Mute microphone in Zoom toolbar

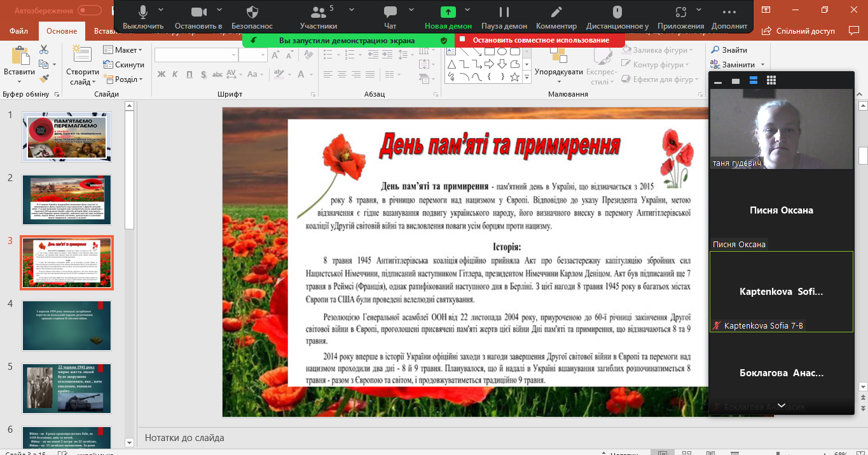tap(142, 17)
